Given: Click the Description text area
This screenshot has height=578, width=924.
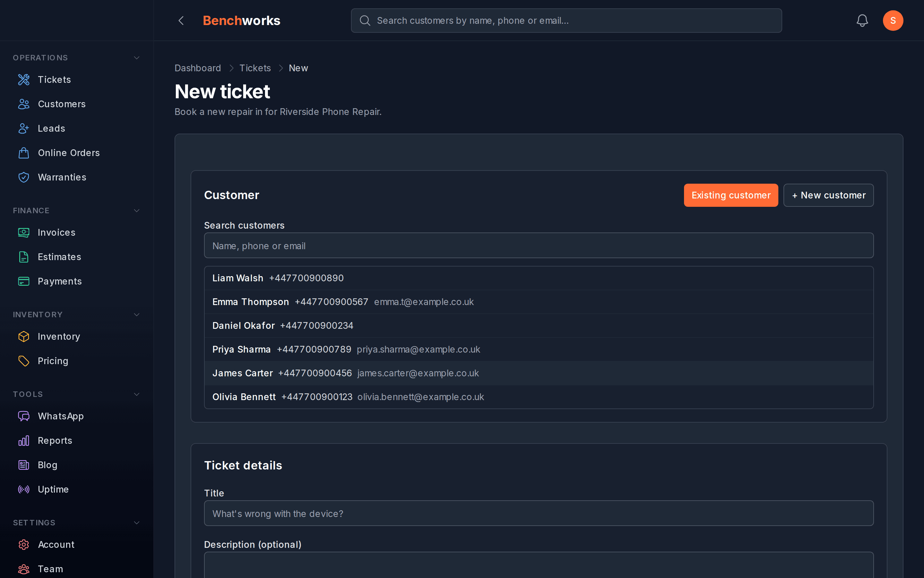Looking at the screenshot, I should click(539, 565).
